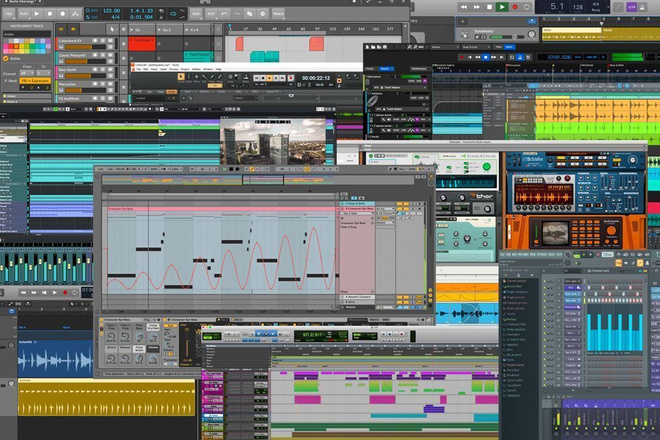The image size is (660, 440).
Task: Open the To channel dropdown showing 1
Action: pos(43,73)
